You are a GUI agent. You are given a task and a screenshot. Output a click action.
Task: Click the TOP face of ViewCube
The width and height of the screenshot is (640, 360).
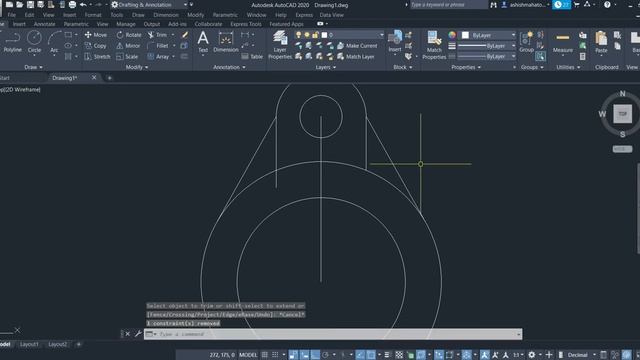click(x=622, y=114)
